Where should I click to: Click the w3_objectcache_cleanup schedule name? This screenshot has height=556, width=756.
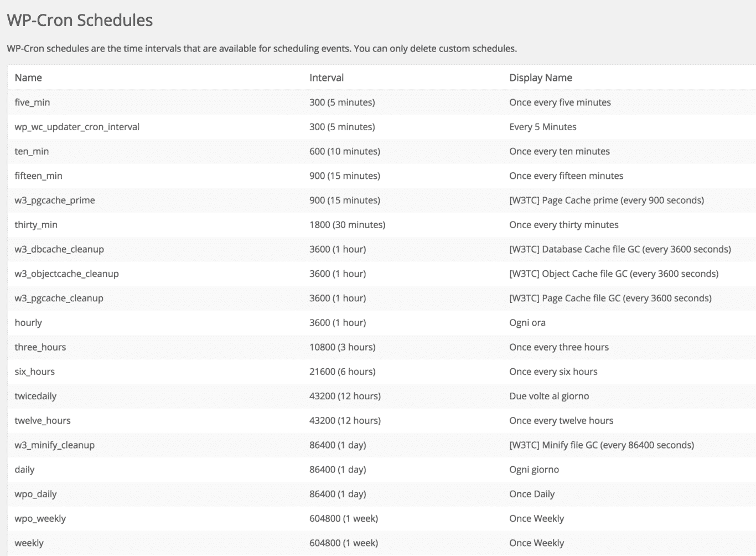tap(66, 274)
